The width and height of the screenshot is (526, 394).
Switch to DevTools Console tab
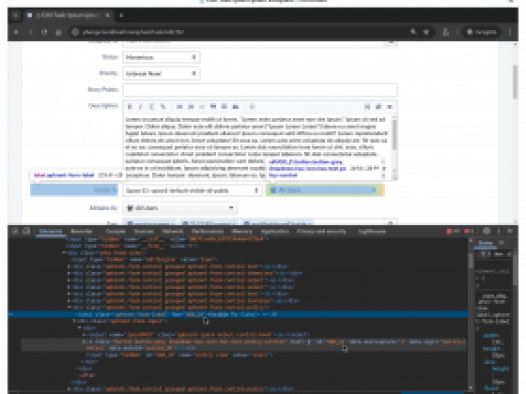[x=115, y=231]
